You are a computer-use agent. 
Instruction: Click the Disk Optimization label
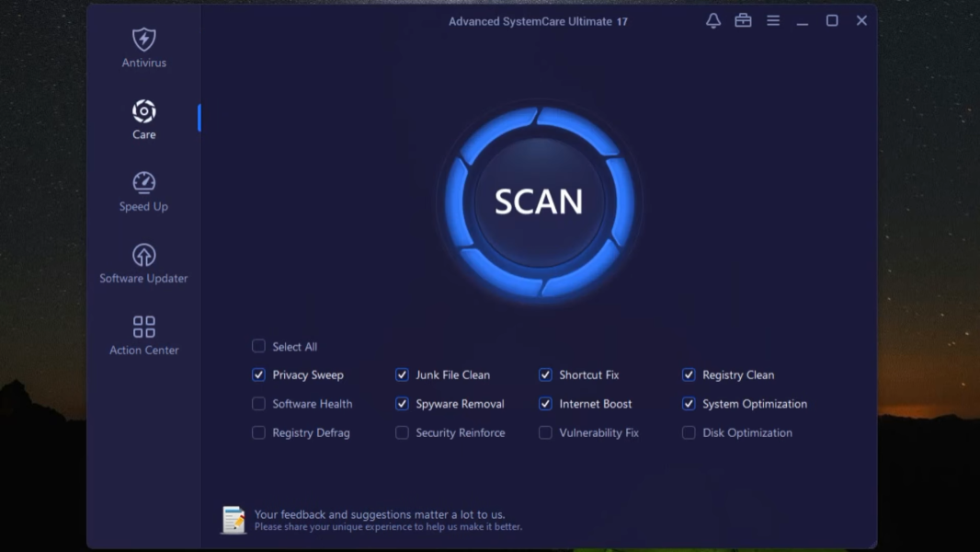coord(746,432)
